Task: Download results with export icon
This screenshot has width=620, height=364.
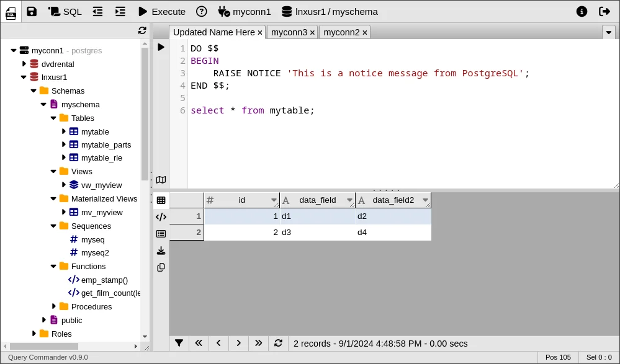Action: [161, 251]
